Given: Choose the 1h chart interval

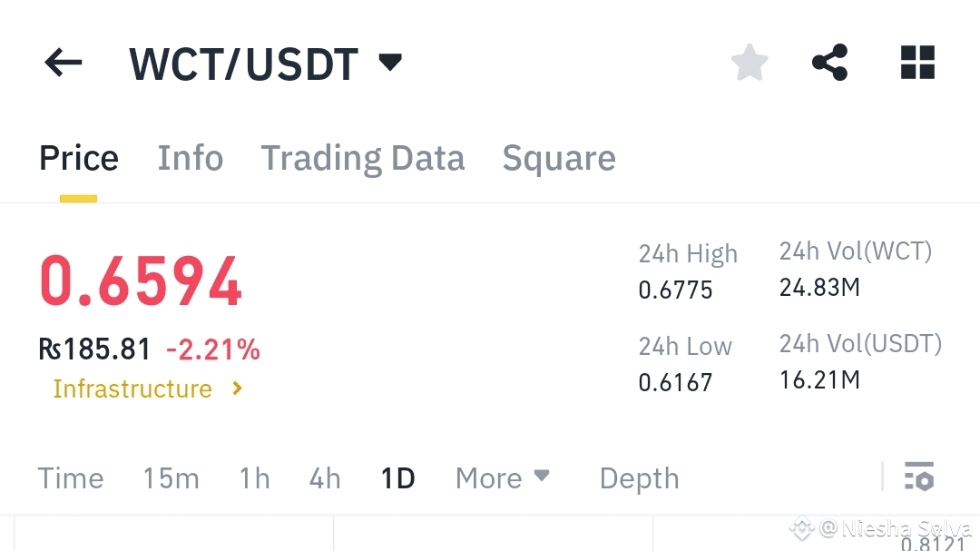Looking at the screenshot, I should 255,478.
